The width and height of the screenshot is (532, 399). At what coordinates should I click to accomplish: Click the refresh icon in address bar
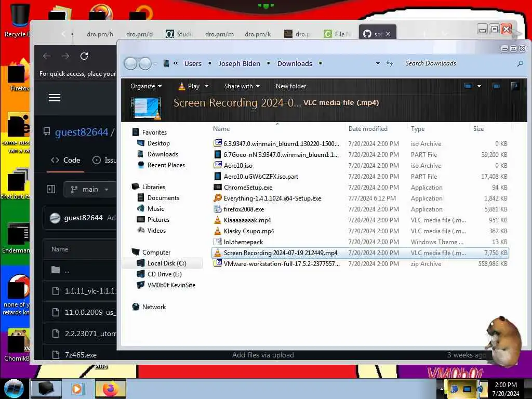coord(390,63)
